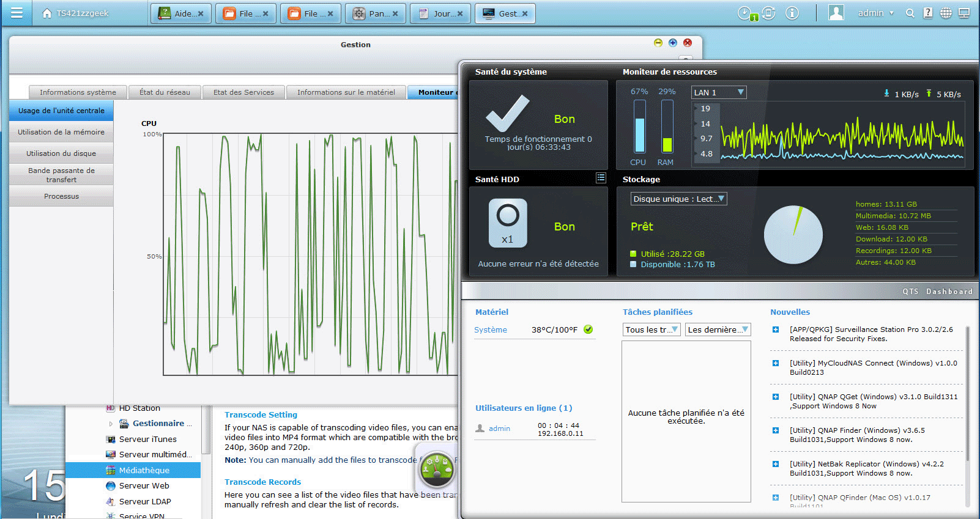Switch to Informations système tab
980x519 pixels.
(78, 92)
